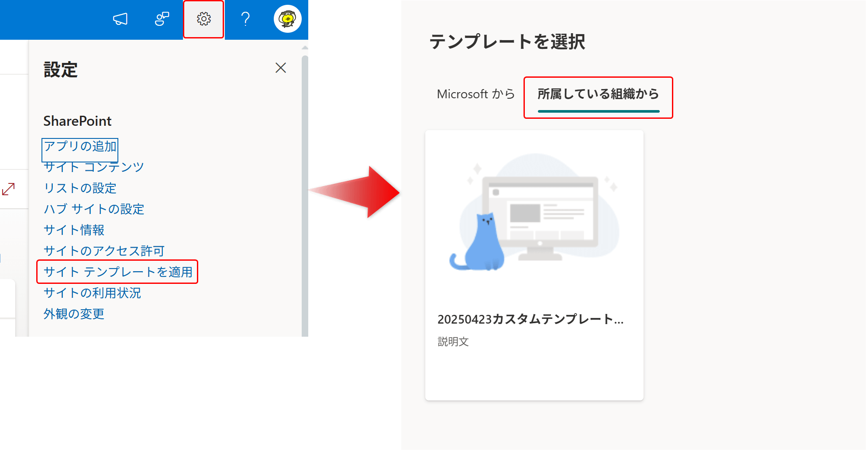Click the expand diagonal arrows icon
868x452 pixels.
click(8, 189)
